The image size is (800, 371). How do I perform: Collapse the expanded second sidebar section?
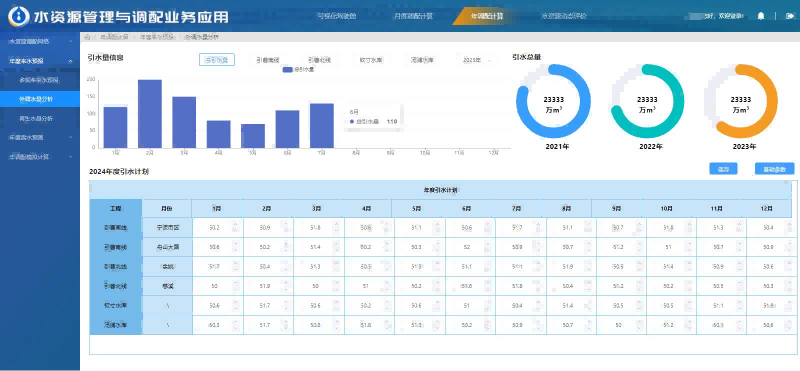pos(70,61)
